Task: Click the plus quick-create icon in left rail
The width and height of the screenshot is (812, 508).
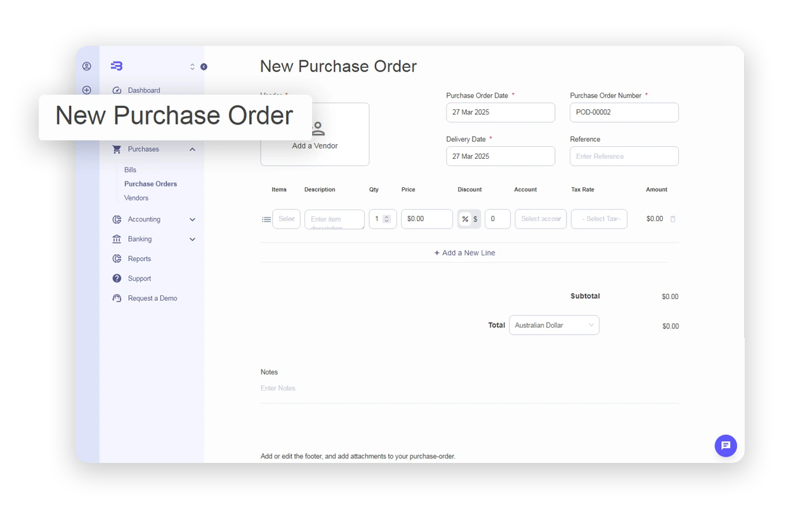Action: 87,90
